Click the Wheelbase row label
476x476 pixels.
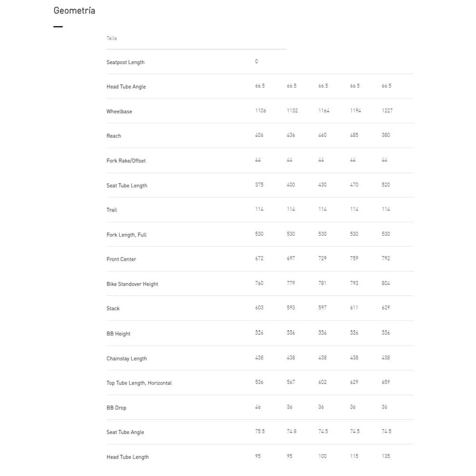[x=119, y=111]
